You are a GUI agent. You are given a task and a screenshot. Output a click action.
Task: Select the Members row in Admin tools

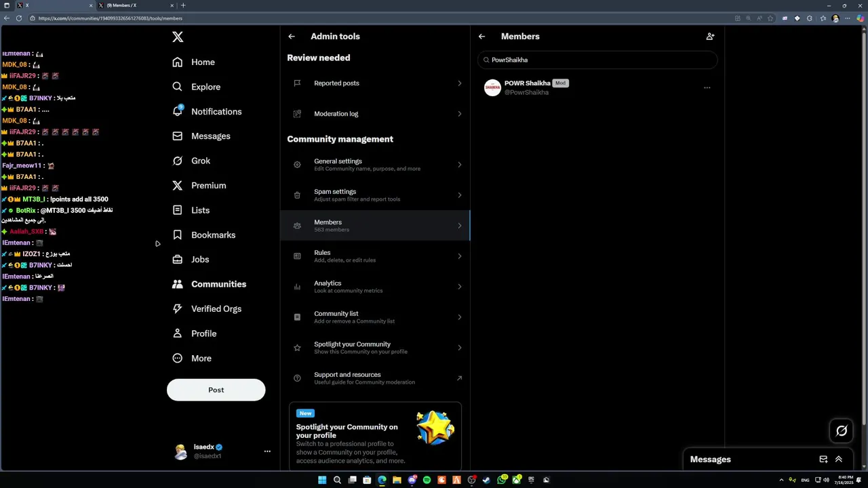pyautogui.click(x=375, y=226)
